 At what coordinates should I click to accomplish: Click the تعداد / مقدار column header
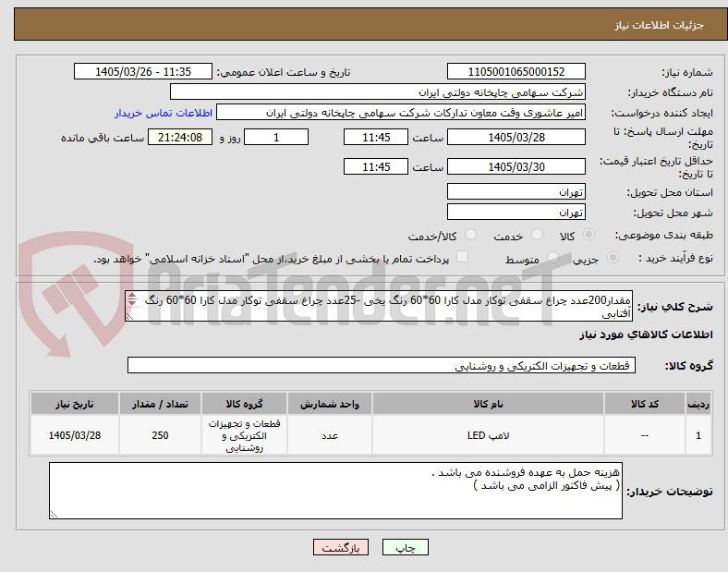[x=160, y=404]
